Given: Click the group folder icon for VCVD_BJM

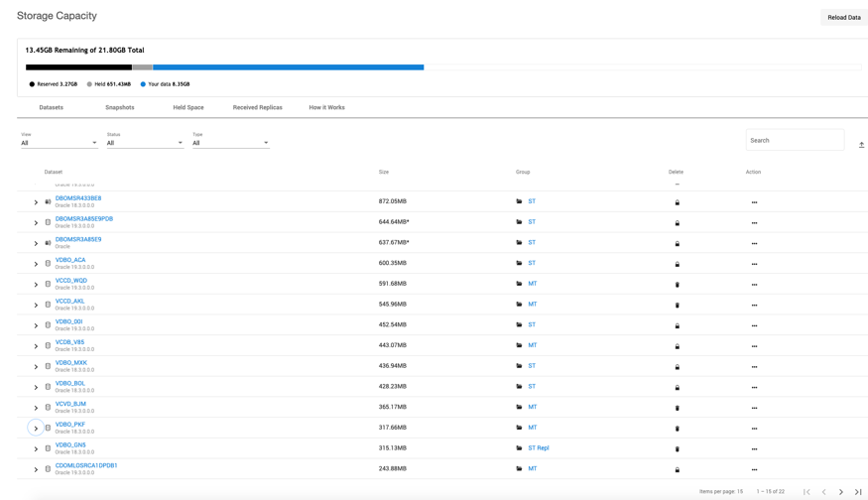Looking at the screenshot, I should click(519, 408).
